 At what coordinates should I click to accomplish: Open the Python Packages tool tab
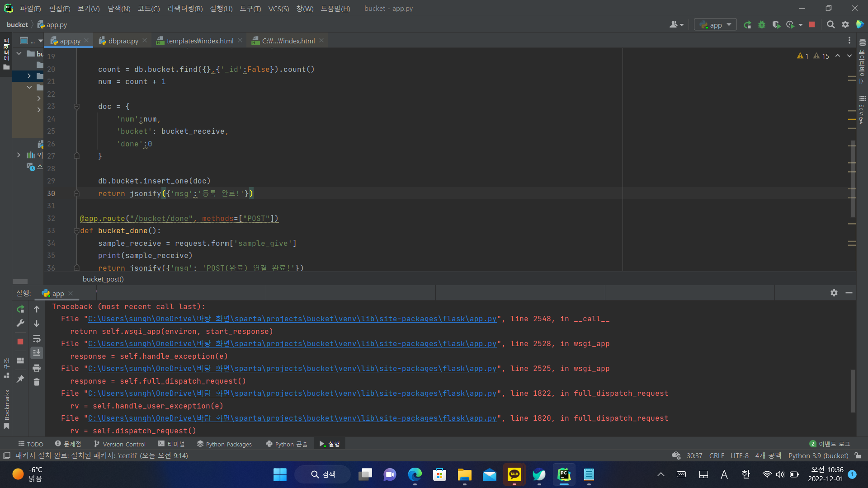coord(224,444)
